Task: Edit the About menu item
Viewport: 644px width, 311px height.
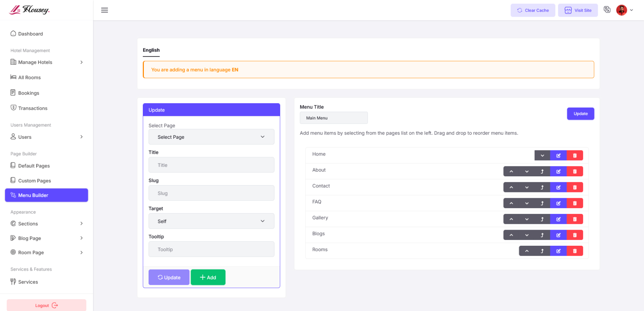Action: coord(558,172)
